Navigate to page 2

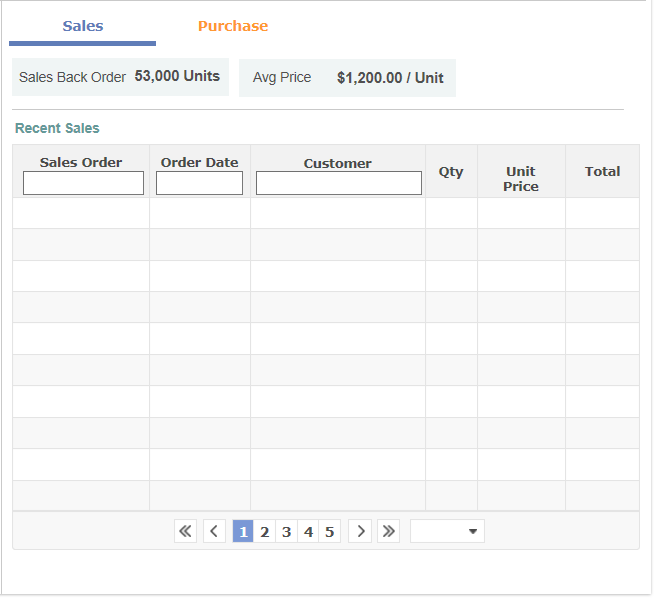pos(265,532)
